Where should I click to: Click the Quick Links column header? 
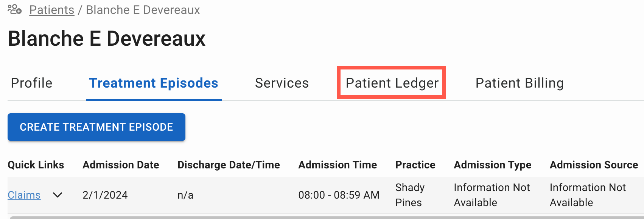(36, 165)
